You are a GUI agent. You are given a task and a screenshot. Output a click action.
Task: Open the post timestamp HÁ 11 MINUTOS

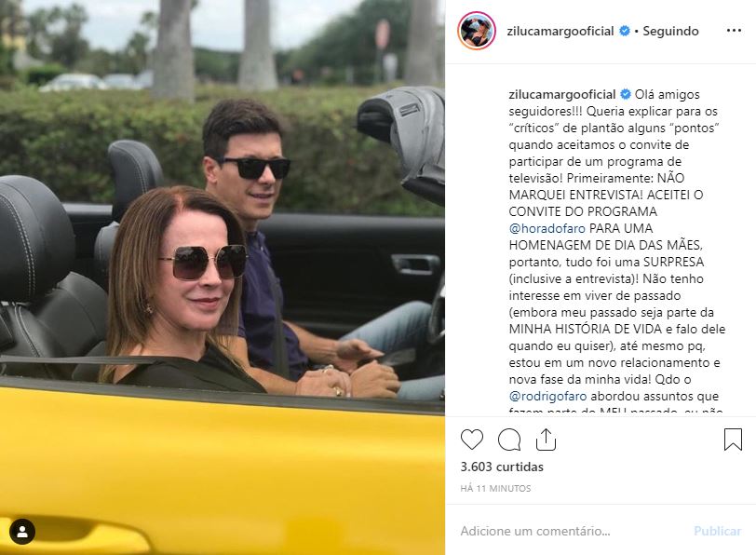click(495, 489)
